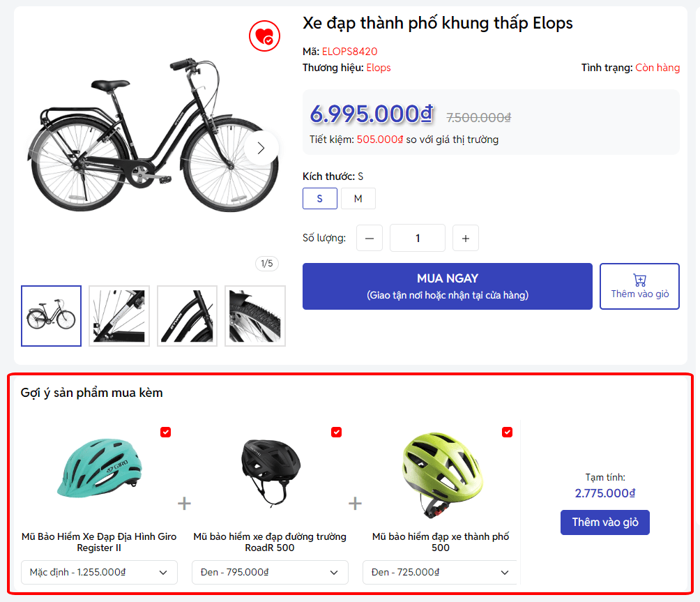700x602 pixels.
Task: Uncheck the Giro Register II helmet checkbox
Action: pos(165,432)
